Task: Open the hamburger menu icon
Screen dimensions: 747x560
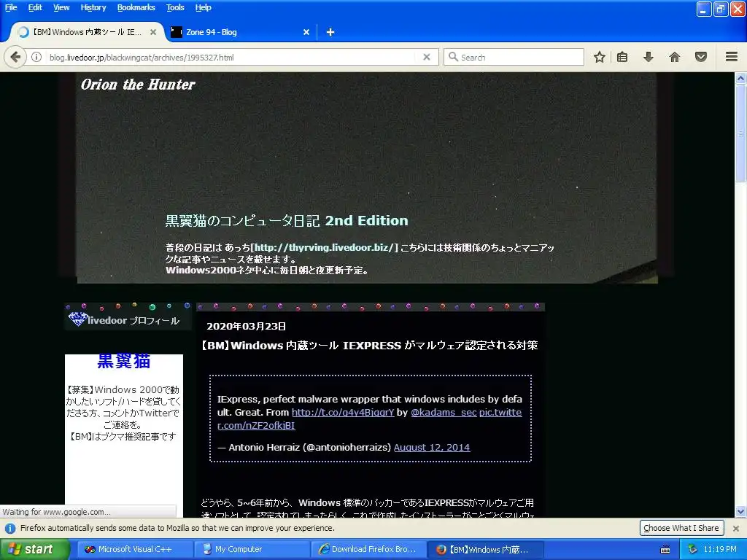Action: click(x=732, y=57)
